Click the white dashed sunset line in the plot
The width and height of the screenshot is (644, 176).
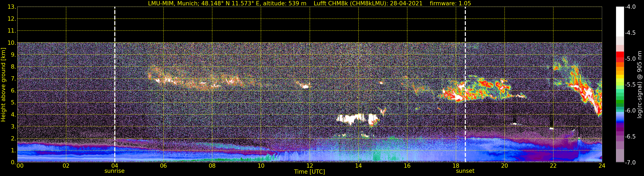[x=465, y=85]
